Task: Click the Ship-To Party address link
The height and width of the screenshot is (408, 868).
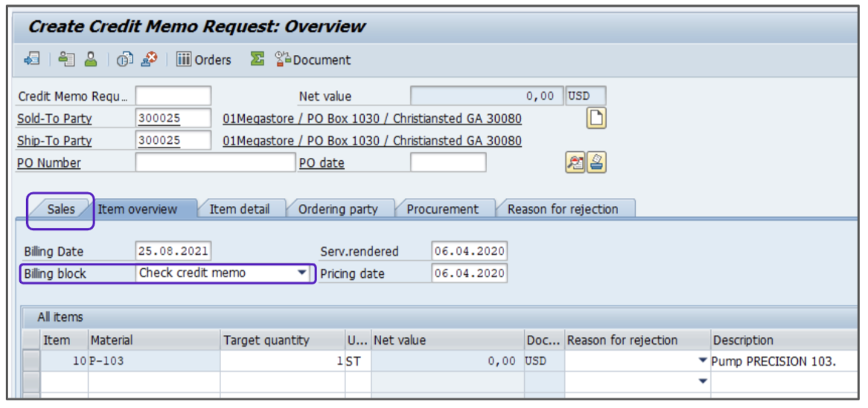Action: coord(372,141)
